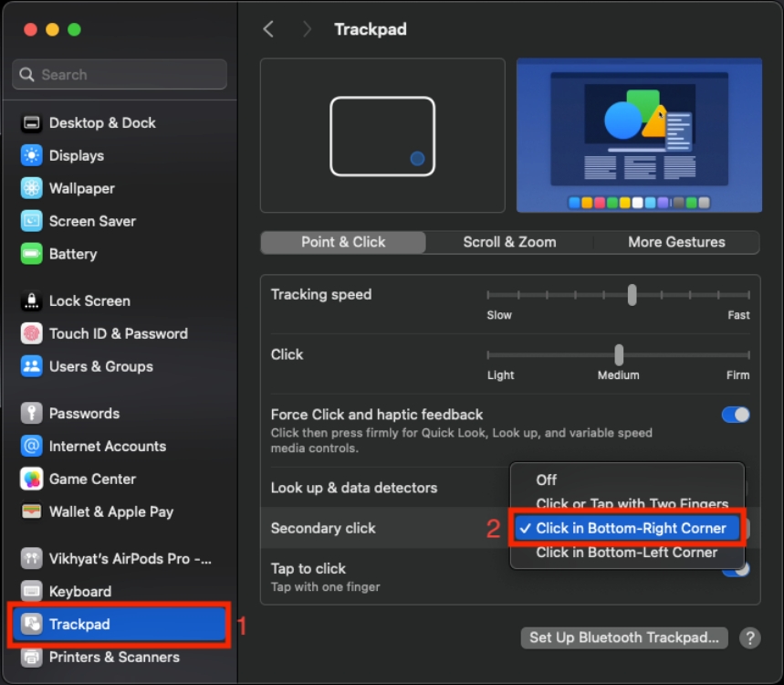Click Set Up Bluetooth Trackpad button
This screenshot has height=685, width=784.
[x=623, y=638]
